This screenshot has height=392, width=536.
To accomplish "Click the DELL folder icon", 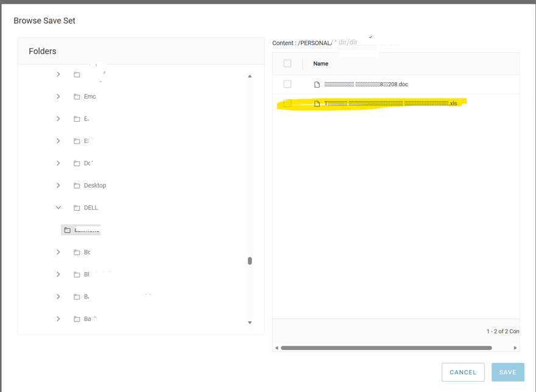I will pyautogui.click(x=77, y=208).
